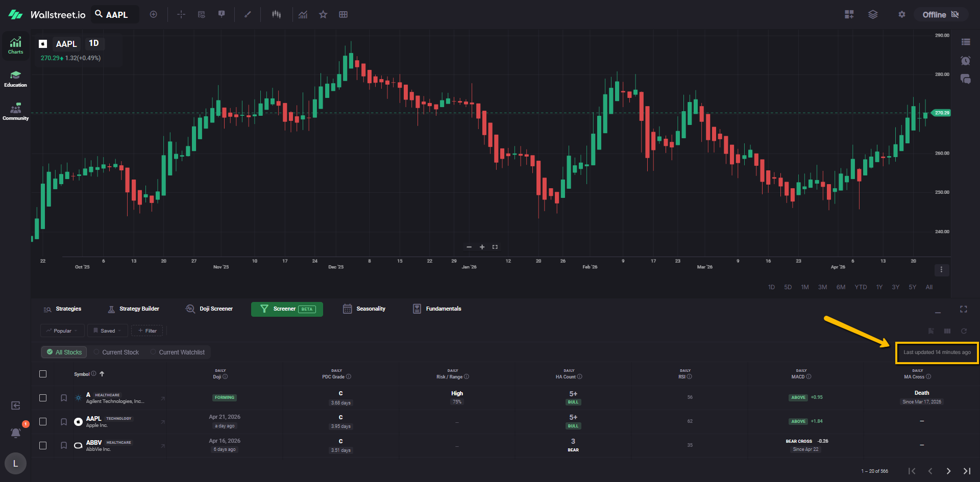This screenshot has width=980, height=482.
Task: Switch to the Seasonality tab
Action: coord(364,309)
